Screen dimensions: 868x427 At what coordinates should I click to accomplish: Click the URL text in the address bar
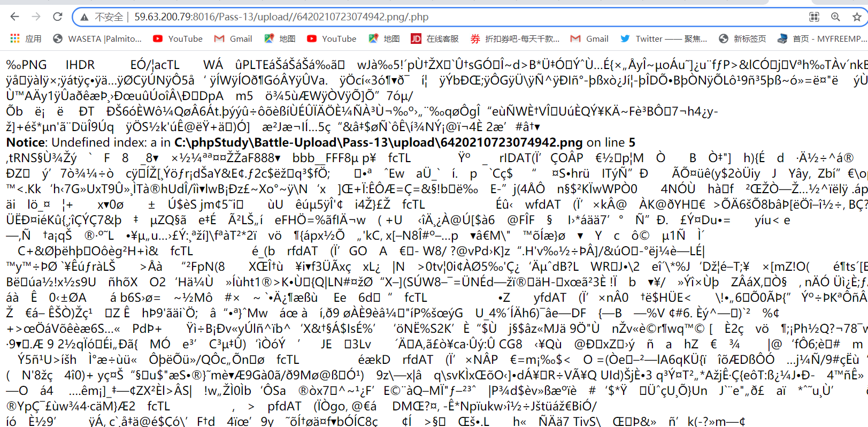pyautogui.click(x=281, y=17)
